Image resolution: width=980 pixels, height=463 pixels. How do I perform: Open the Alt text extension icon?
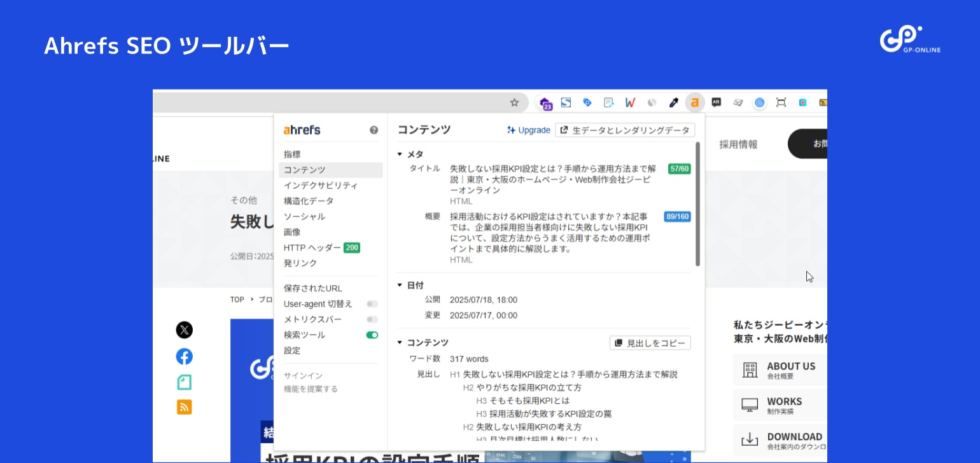717,102
